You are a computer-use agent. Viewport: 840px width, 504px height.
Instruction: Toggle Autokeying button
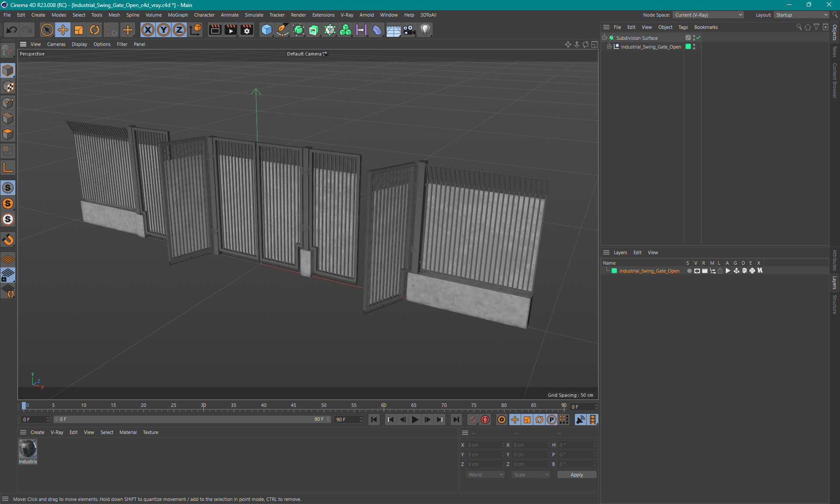485,420
